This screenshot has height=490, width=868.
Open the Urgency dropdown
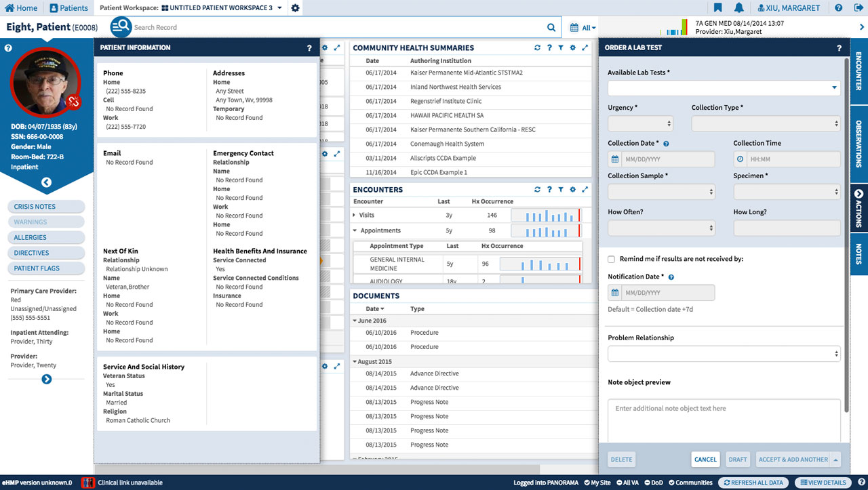click(641, 123)
